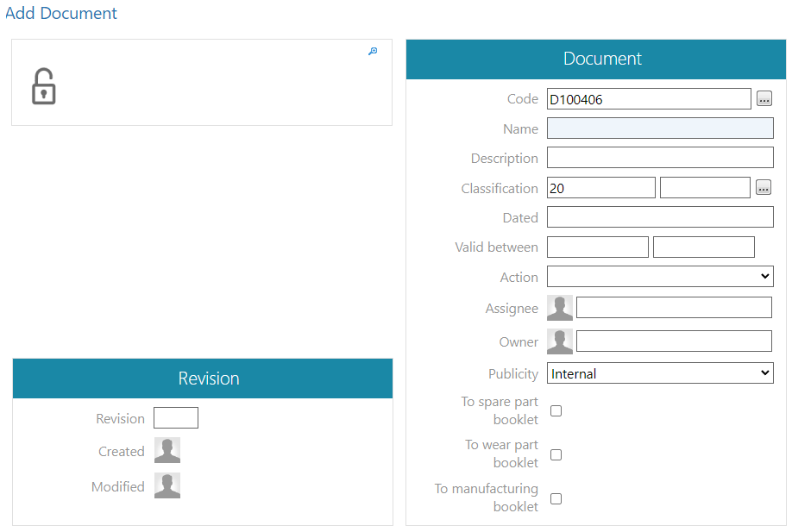Viewport: 792px width, 532px height.
Task: Open the Publicity dropdown showing Internal
Action: (x=660, y=373)
